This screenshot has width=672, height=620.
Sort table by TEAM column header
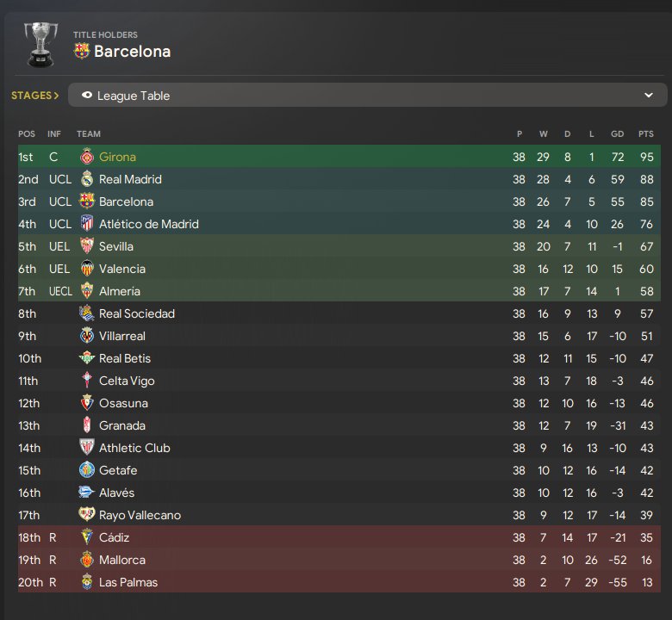(x=89, y=133)
